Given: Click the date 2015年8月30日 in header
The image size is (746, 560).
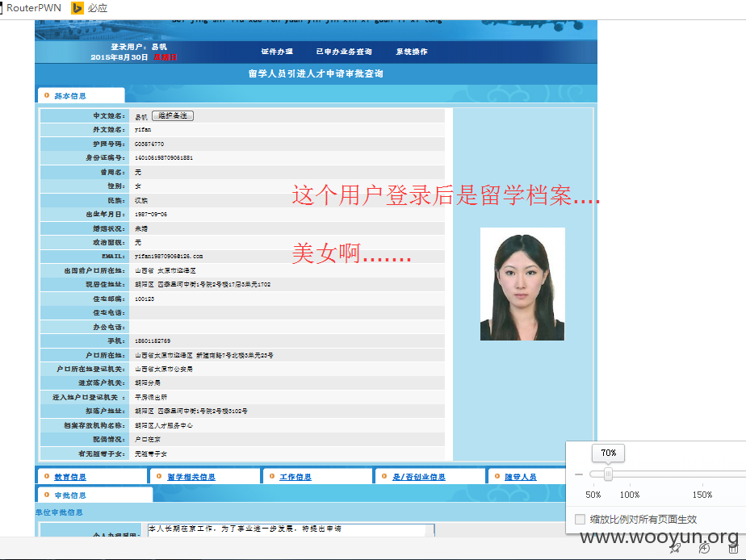Looking at the screenshot, I should [119, 57].
